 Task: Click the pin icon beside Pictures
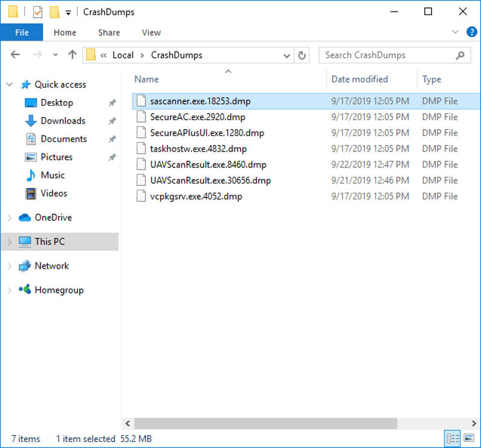(112, 157)
